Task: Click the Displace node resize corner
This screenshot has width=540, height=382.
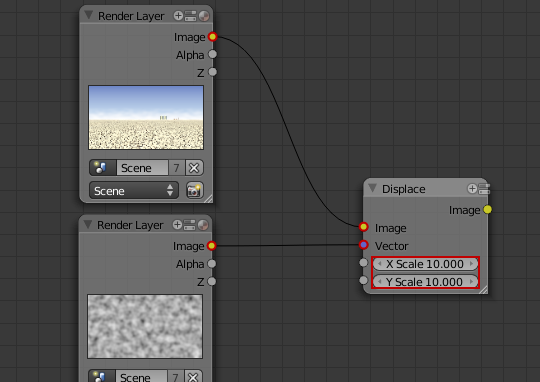Action: (x=484, y=290)
